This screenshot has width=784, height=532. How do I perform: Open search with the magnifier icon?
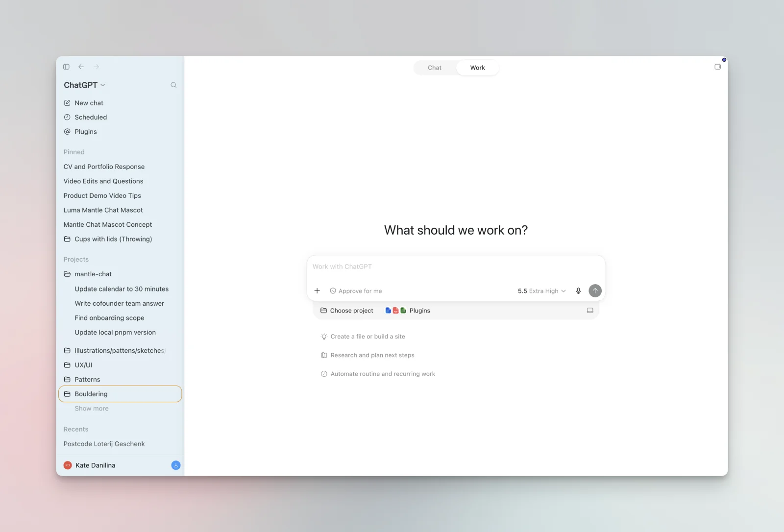click(173, 85)
